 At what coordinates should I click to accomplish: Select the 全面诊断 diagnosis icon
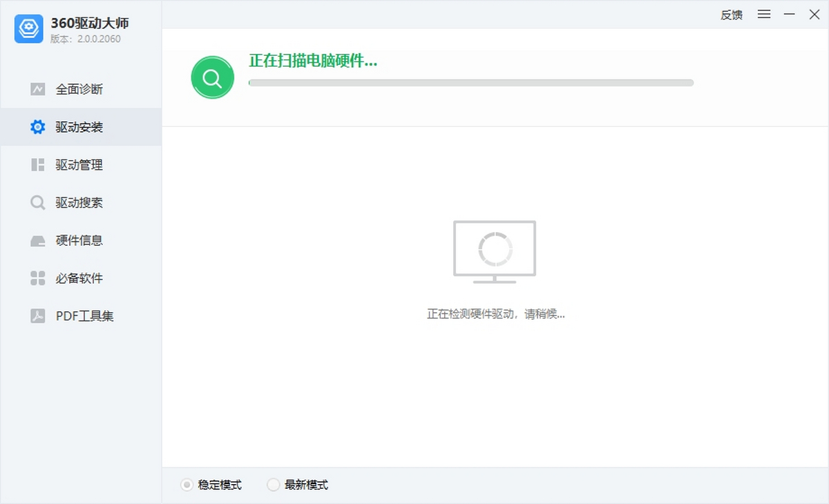point(38,89)
